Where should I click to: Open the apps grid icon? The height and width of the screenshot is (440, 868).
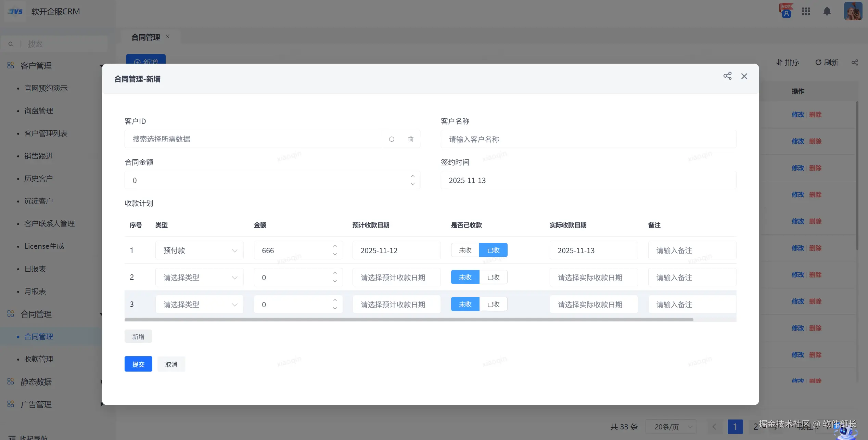(806, 11)
